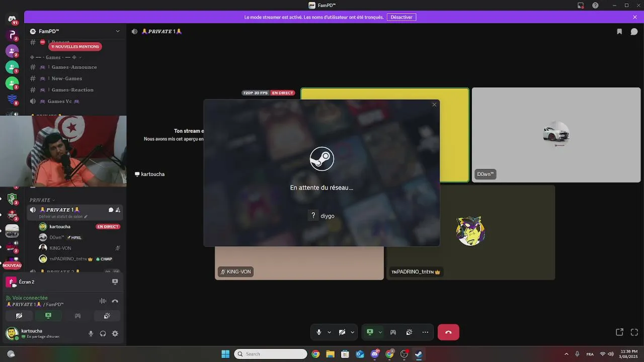Image resolution: width=644 pixels, height=362 pixels.
Task: Open taskbar clock showing 11:38 PM
Action: pos(629,354)
